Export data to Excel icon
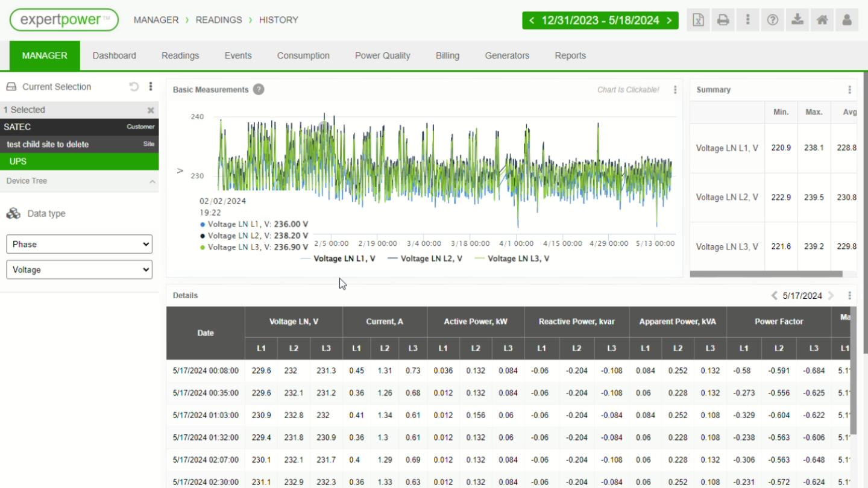This screenshot has height=488, width=868. 698,20
